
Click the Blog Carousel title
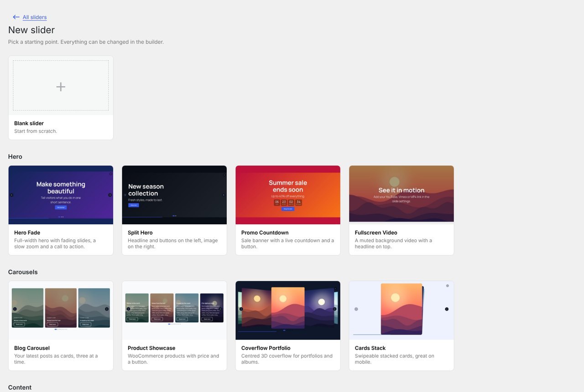click(x=32, y=348)
